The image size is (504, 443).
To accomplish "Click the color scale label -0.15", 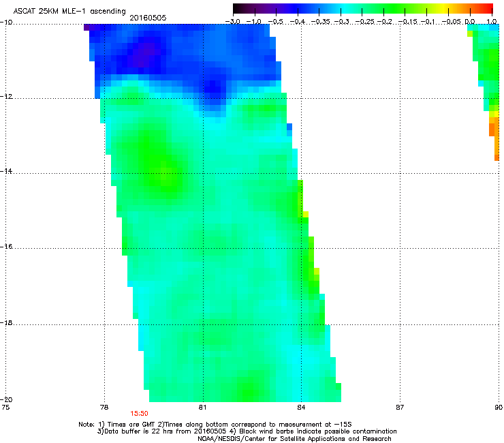I will pyautogui.click(x=408, y=22).
